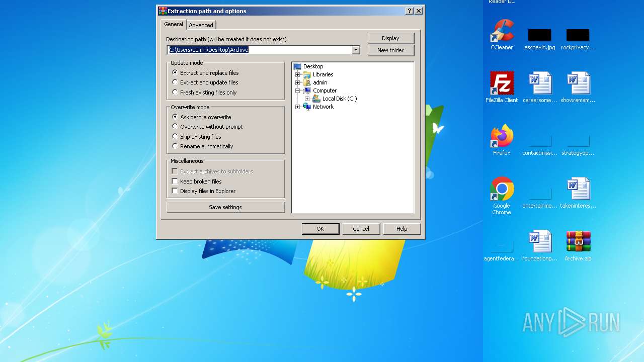Choose Extract and replace files option

[x=206, y=73]
